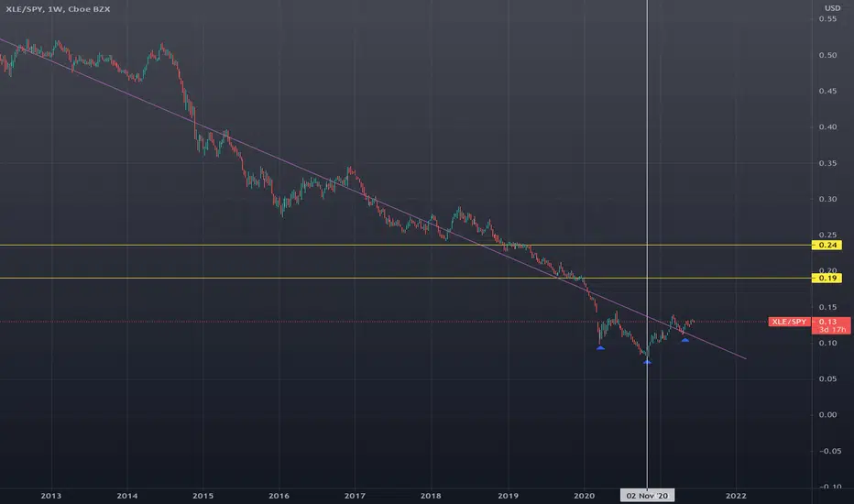Select the 0.24 yellow price label
Image resolution: width=854 pixels, height=504 pixels.
point(827,246)
